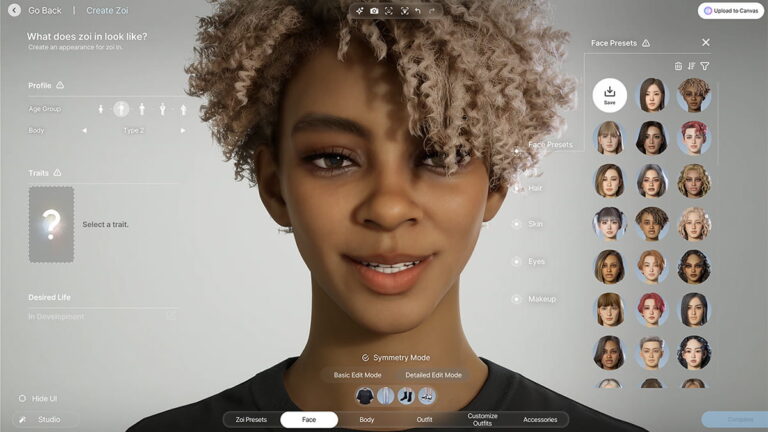Switch to Detailed Edit Mode

pos(433,375)
